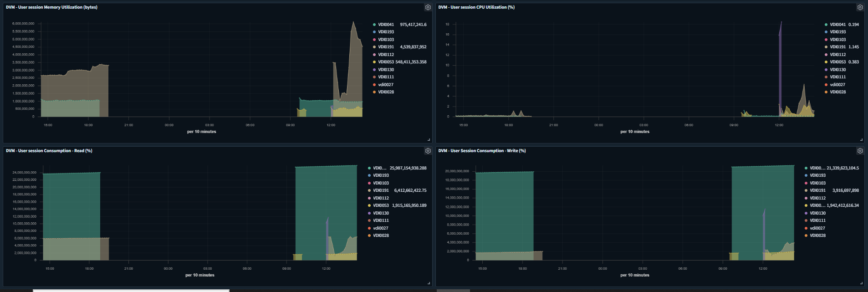This screenshot has height=292, width=868.
Task: Open the Memory Utilization panel options gear
Action: tap(428, 7)
